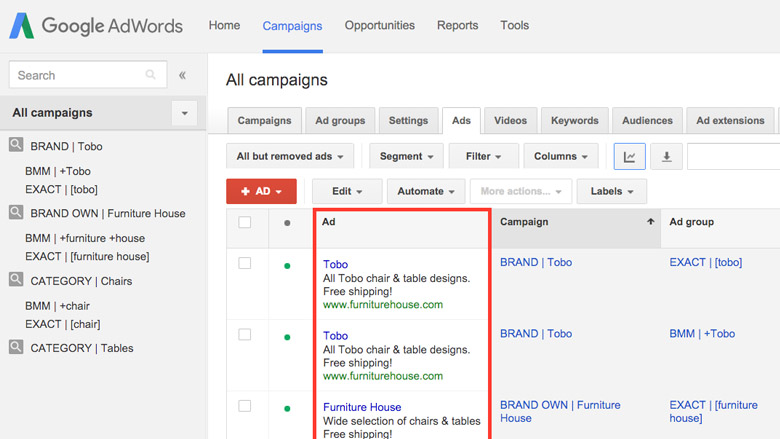Collapse the sidebar with the double-chevron icon
The image size is (780, 439).
(183, 75)
